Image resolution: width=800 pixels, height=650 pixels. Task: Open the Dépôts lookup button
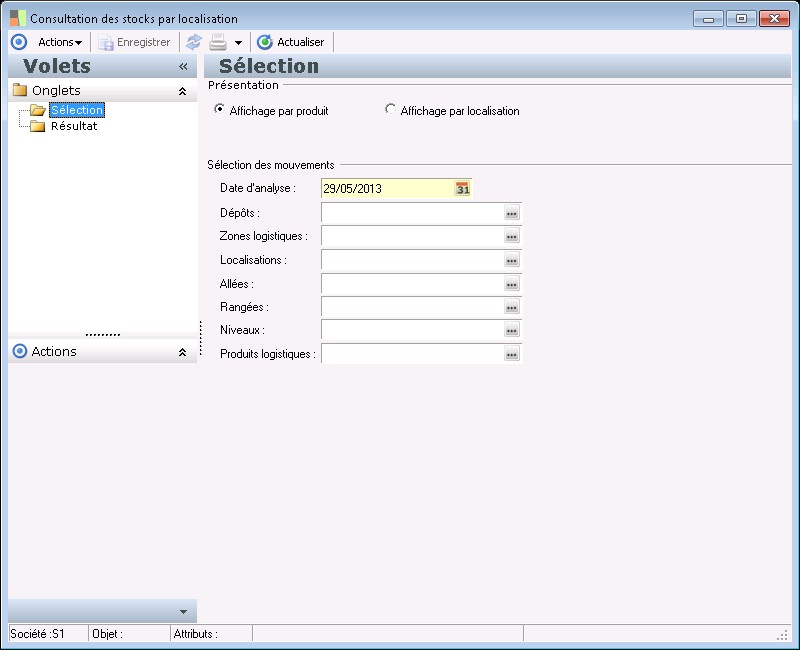coord(512,213)
